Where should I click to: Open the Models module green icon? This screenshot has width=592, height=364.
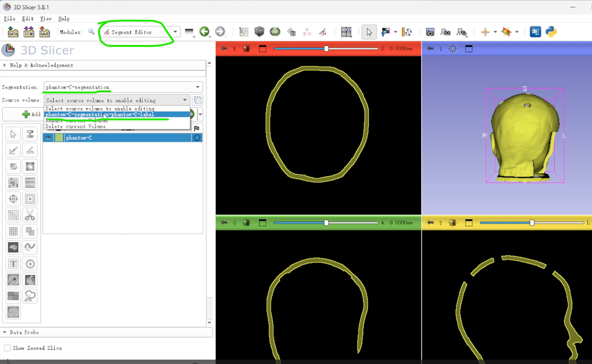pyautogui.click(x=275, y=32)
